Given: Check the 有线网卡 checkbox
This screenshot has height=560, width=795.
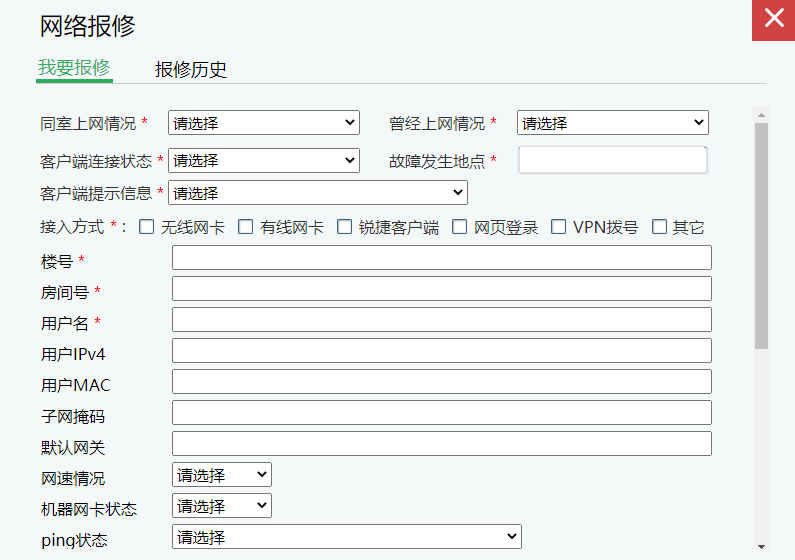Looking at the screenshot, I should coord(245,227).
